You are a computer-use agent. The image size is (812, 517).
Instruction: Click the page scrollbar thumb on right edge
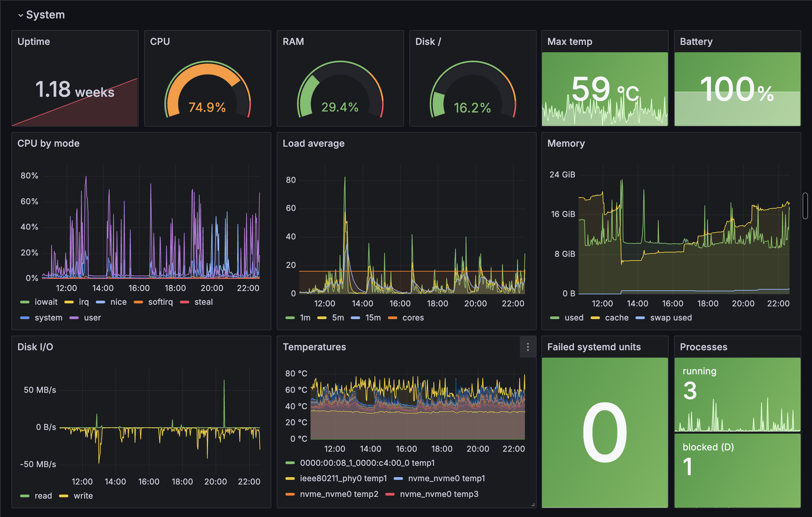(x=805, y=206)
